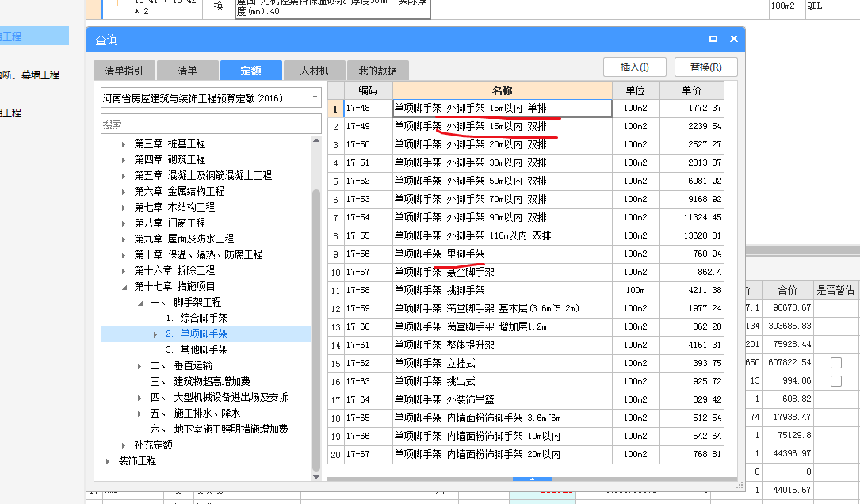
Task: Collapse 一、脚手架工程 node
Action: click(x=140, y=304)
